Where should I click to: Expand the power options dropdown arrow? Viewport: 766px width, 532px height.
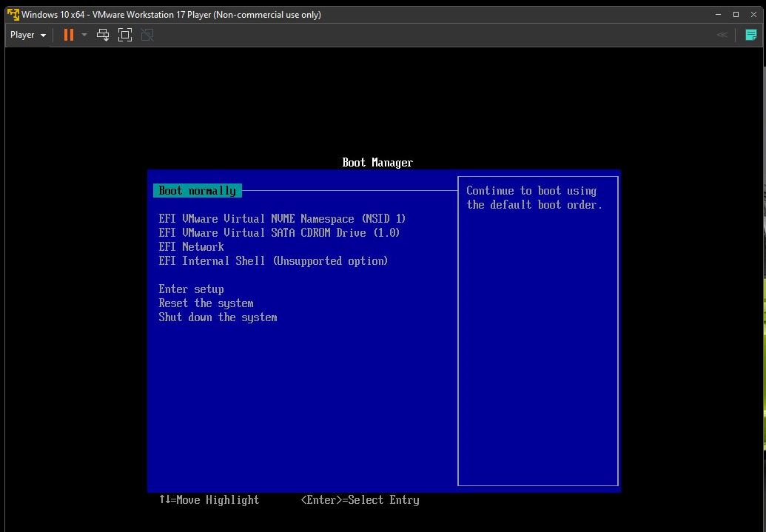coord(84,35)
